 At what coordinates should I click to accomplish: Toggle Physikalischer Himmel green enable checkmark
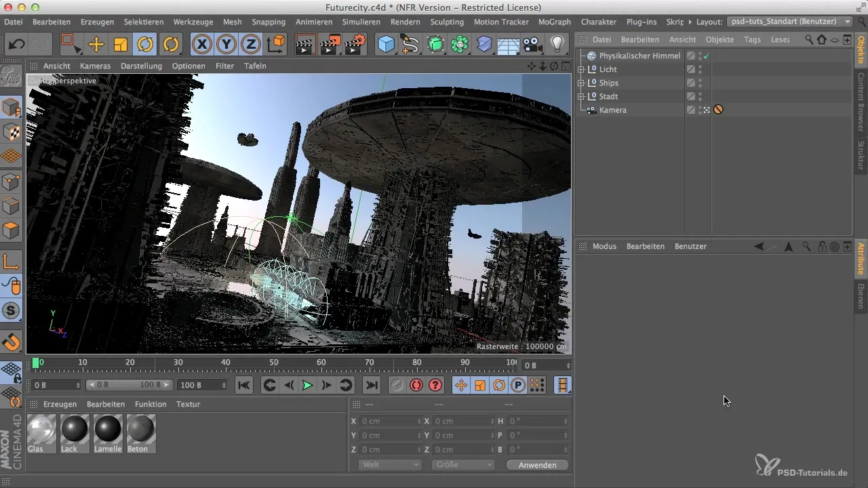[707, 56]
